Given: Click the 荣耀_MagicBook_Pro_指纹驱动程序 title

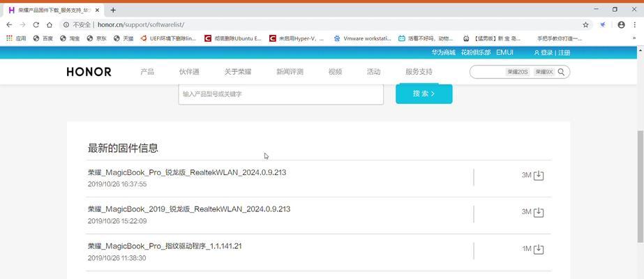Looking at the screenshot, I should pos(165,246).
